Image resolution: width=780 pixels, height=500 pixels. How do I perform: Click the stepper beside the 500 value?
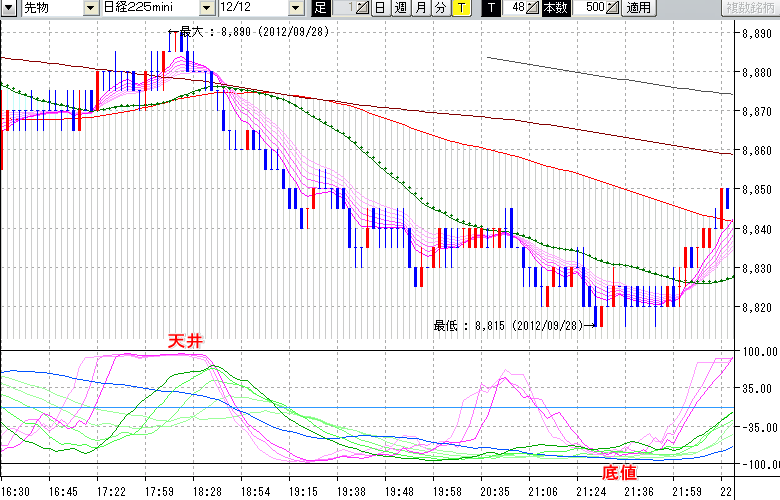pos(613,8)
